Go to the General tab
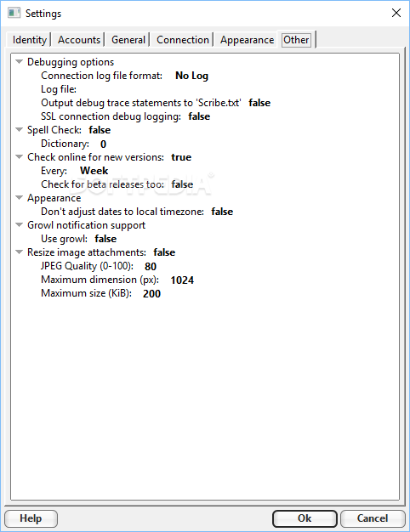 click(x=128, y=40)
